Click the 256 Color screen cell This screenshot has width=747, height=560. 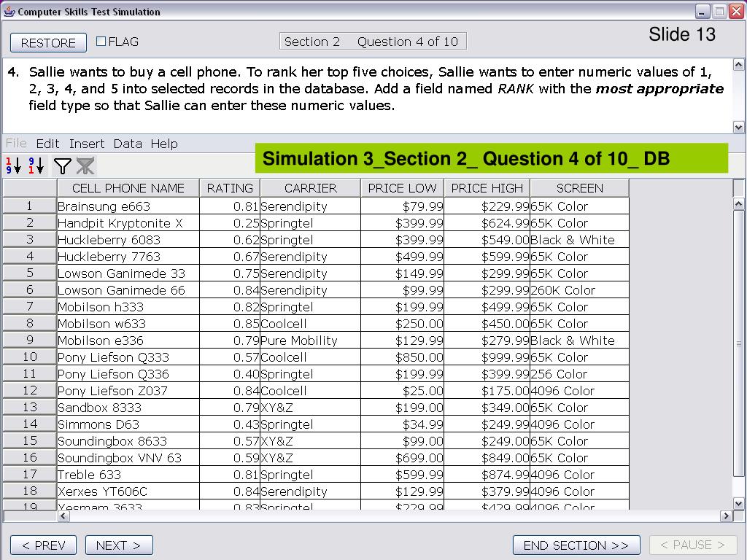[580, 374]
